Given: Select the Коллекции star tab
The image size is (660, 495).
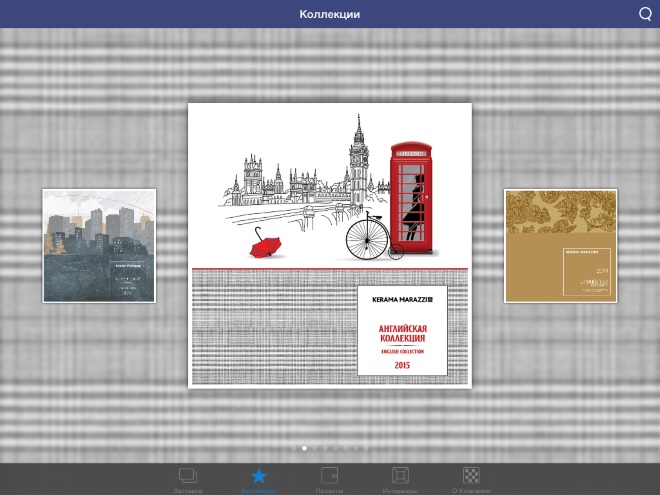Looking at the screenshot, I should pos(258,480).
